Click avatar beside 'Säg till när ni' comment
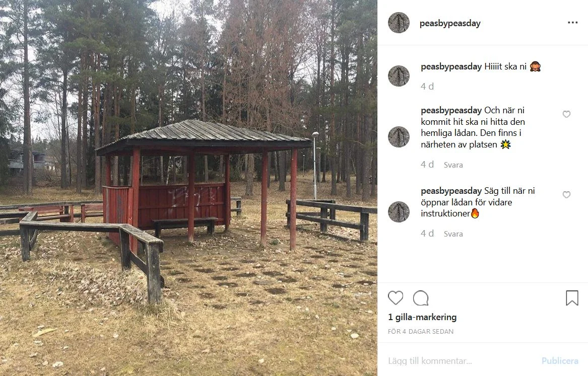 [x=399, y=211]
